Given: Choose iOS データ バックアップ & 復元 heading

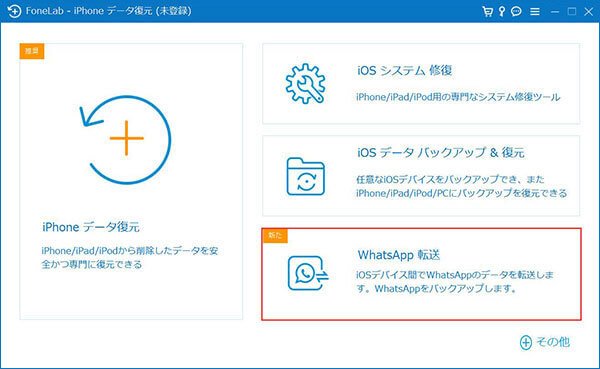Looking at the screenshot, I should [x=440, y=152].
